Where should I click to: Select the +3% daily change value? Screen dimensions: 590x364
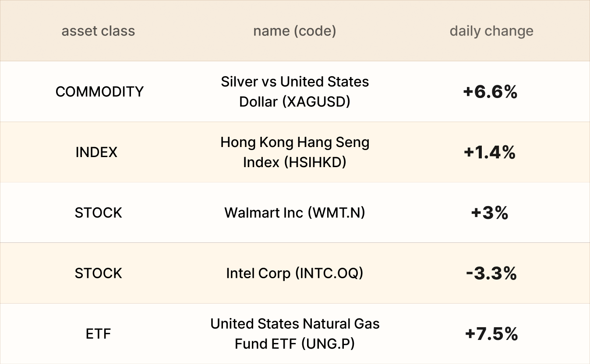pyautogui.click(x=490, y=213)
